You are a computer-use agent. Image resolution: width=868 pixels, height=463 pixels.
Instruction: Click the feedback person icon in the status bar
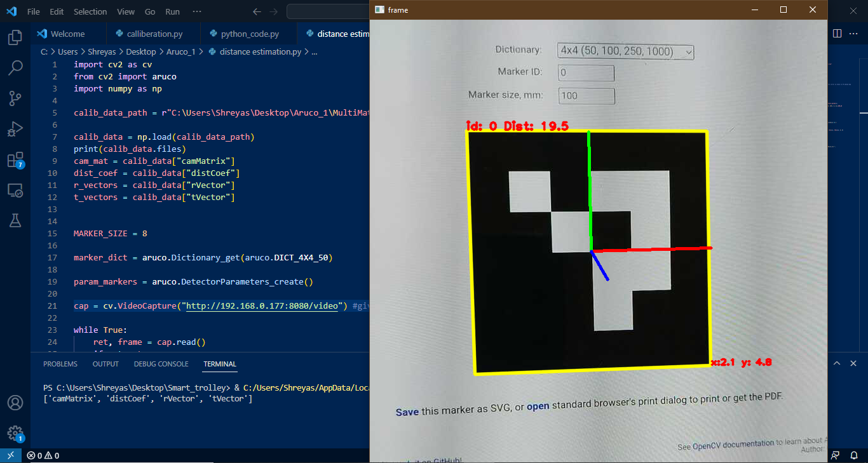coord(835,455)
